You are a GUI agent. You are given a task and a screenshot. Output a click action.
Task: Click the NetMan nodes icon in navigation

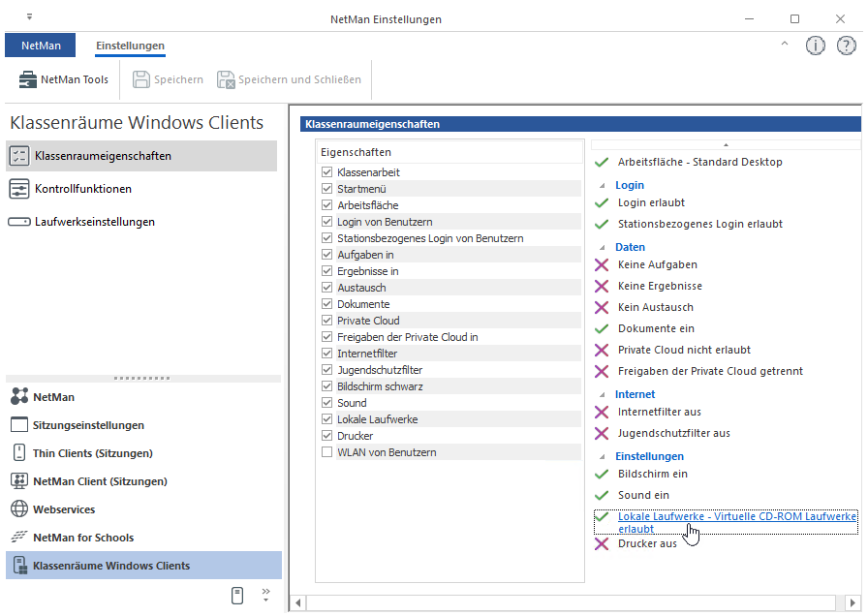tap(19, 396)
